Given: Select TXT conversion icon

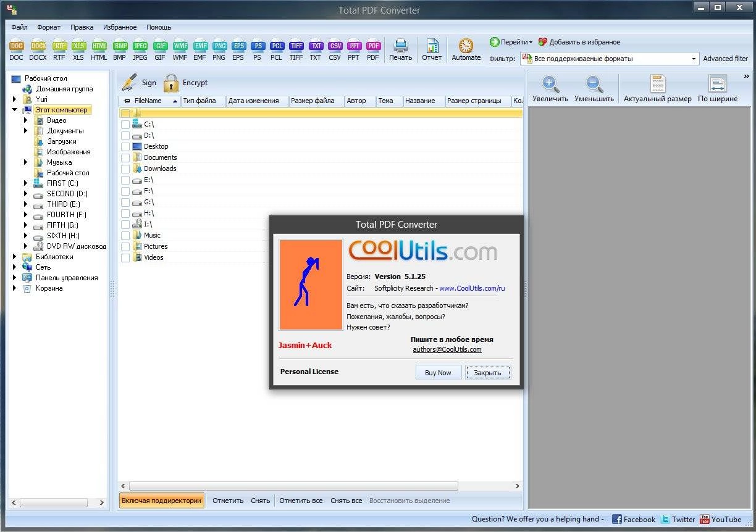Looking at the screenshot, I should tap(316, 49).
